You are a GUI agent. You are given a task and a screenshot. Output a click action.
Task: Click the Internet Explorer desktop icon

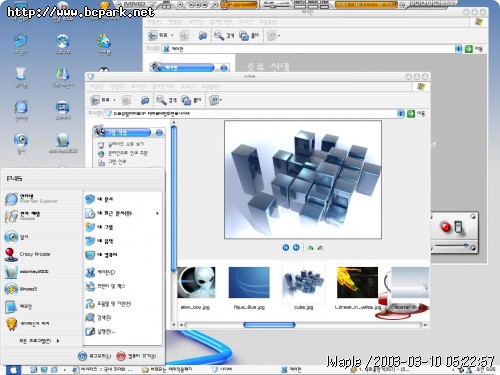(x=21, y=110)
